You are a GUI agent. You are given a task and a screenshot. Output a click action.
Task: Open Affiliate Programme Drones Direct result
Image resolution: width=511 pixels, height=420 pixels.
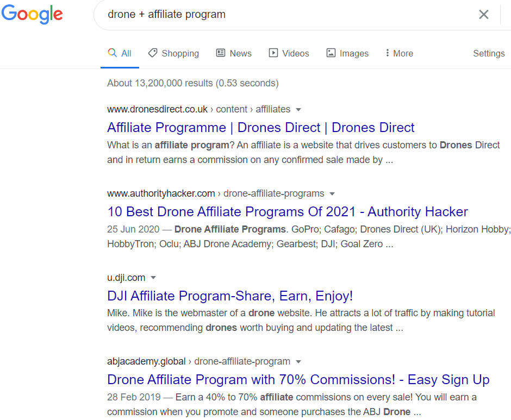pyautogui.click(x=261, y=127)
